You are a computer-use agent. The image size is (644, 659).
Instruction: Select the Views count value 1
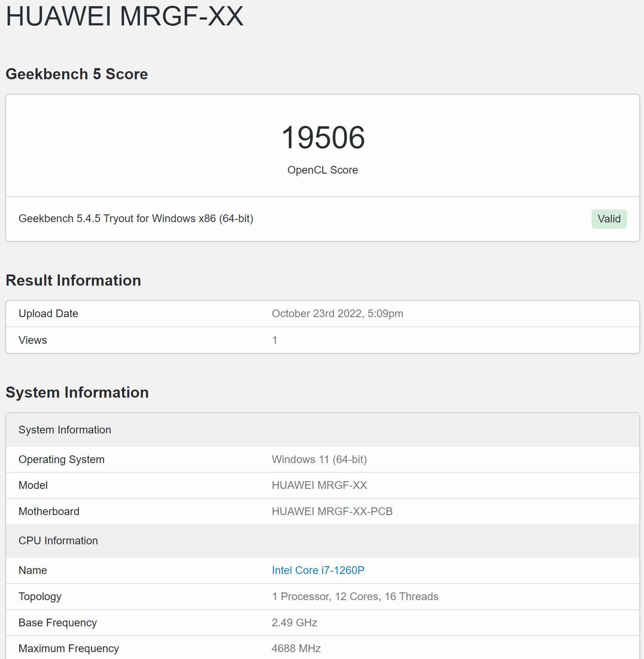click(275, 340)
